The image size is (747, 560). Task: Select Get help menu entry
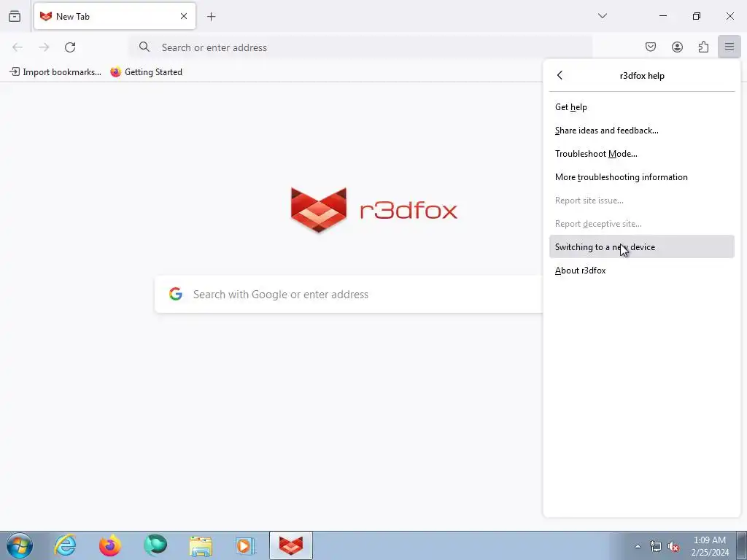pyautogui.click(x=642, y=107)
